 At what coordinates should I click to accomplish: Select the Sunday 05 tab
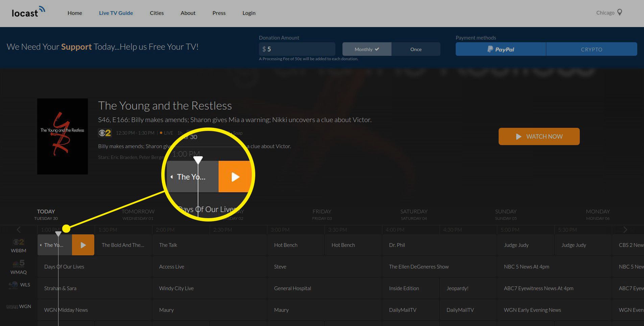(x=506, y=214)
